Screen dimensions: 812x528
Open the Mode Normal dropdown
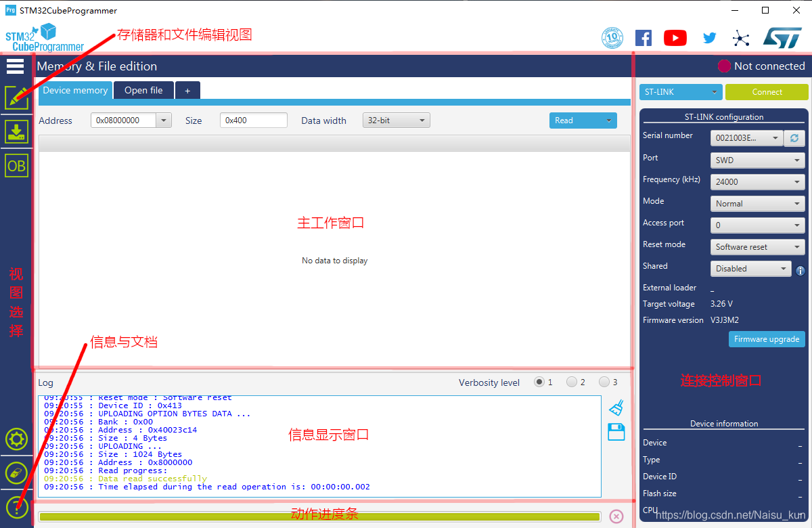coord(758,204)
